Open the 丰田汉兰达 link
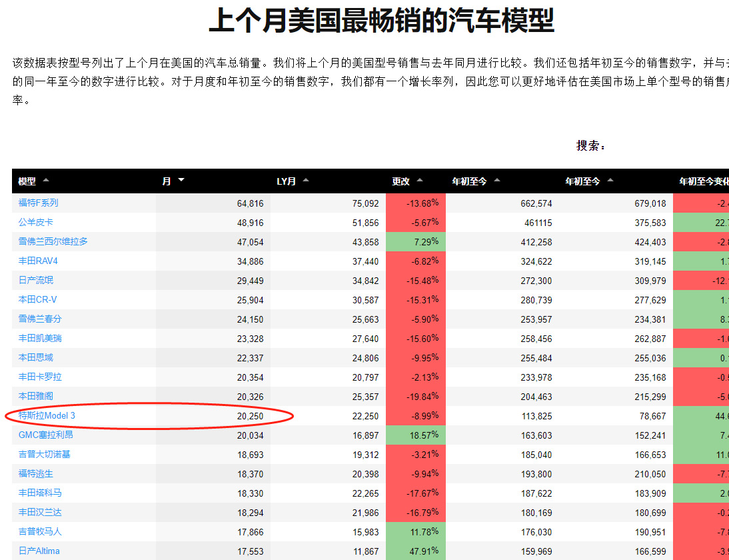Image resolution: width=729 pixels, height=560 pixels. pos(40,512)
